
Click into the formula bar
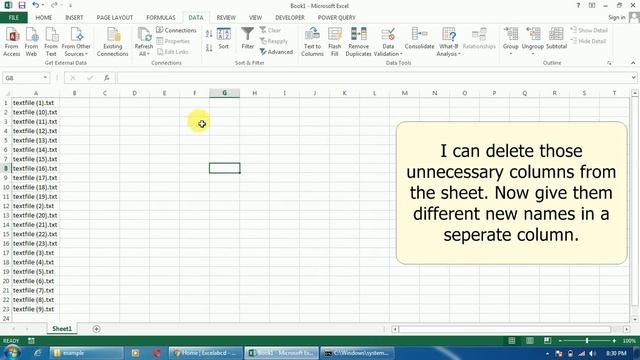[x=373, y=78]
